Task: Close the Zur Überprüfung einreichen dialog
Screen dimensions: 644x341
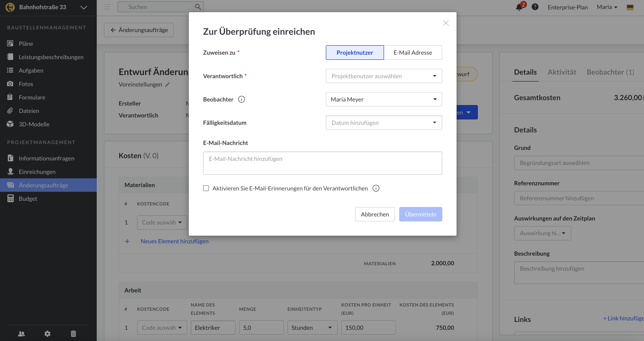Action: click(x=446, y=23)
